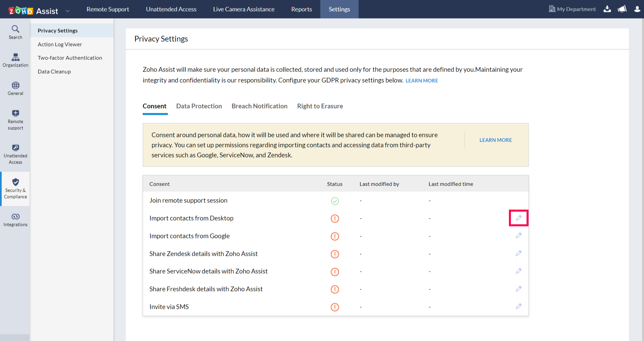
Task: Edit consent for Import contacts from Desktop
Action: [x=518, y=218]
